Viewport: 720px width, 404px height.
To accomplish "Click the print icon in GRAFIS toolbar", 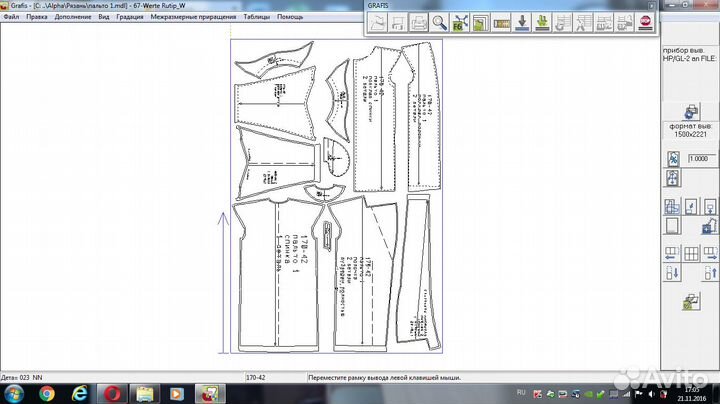I will coord(417,23).
